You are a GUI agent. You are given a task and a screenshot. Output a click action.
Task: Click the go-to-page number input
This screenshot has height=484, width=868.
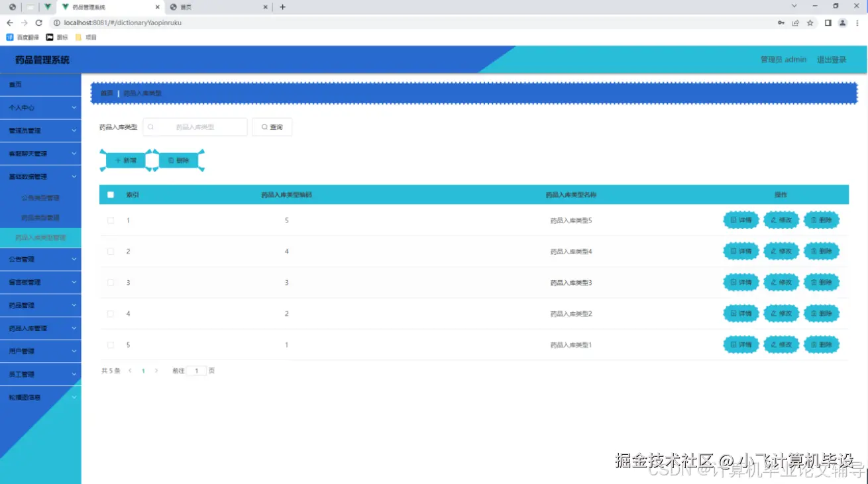click(196, 371)
